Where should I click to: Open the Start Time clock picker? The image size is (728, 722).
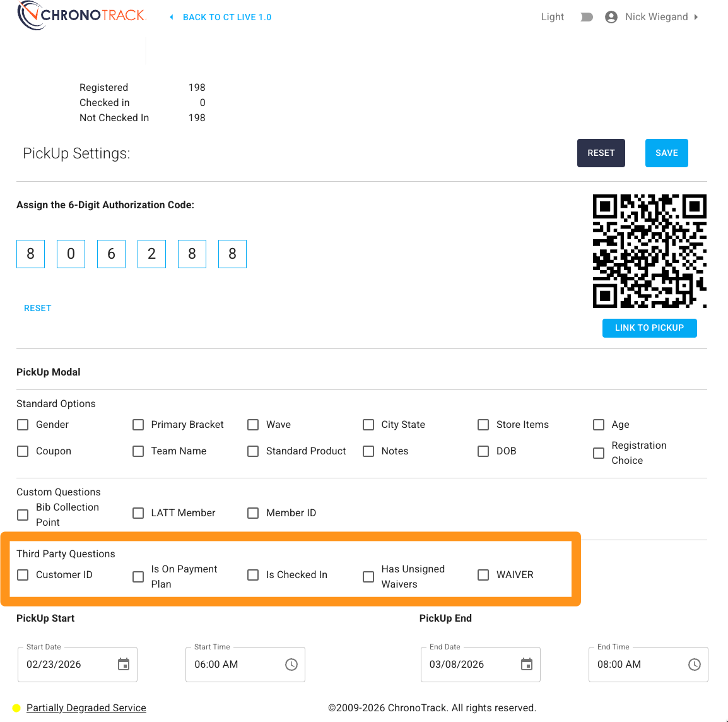coord(291,664)
